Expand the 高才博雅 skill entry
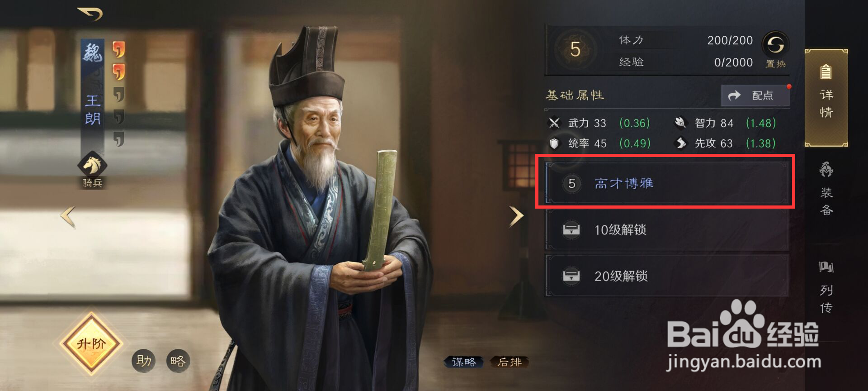868x391 pixels. pos(667,183)
